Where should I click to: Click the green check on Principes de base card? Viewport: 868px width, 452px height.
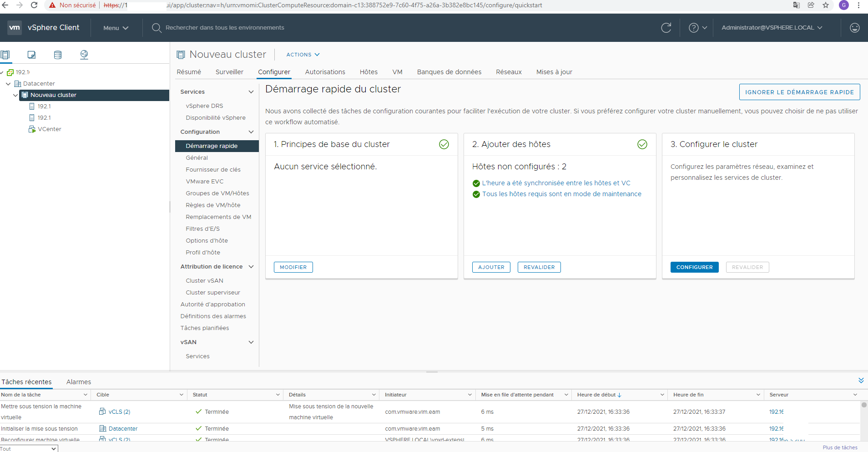pyautogui.click(x=444, y=144)
